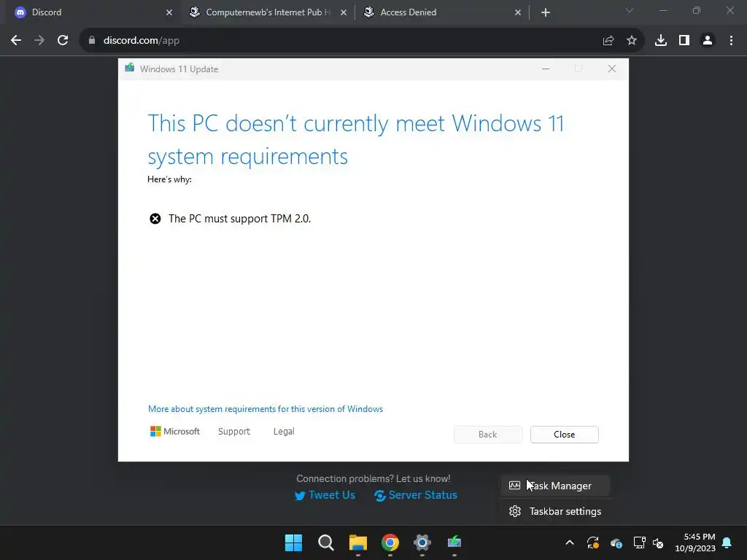Open a new browser tab

pyautogui.click(x=546, y=12)
